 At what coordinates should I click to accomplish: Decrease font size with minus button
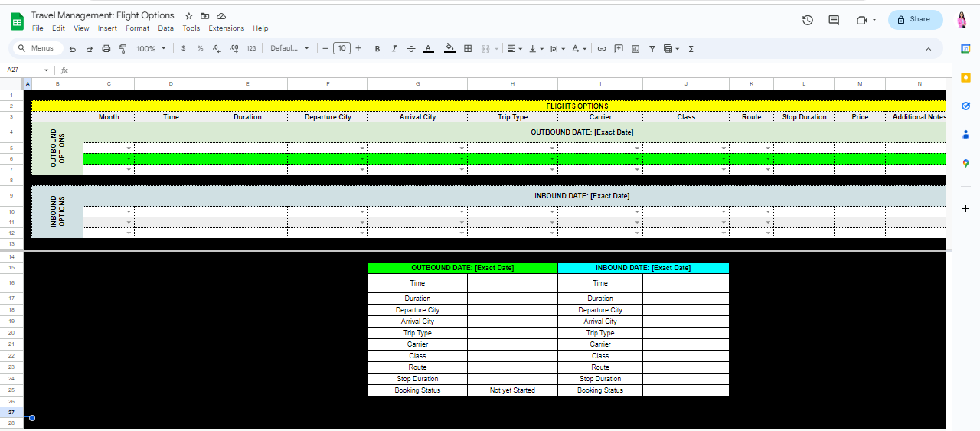325,48
